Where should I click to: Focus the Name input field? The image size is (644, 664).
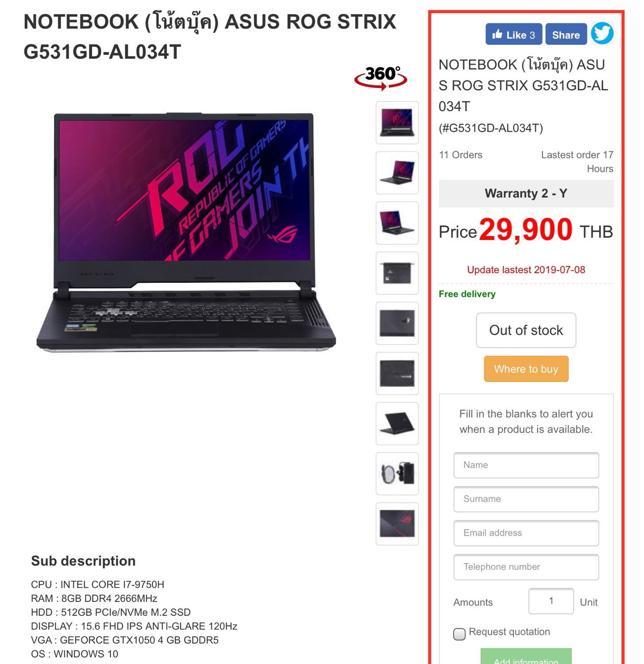(526, 465)
